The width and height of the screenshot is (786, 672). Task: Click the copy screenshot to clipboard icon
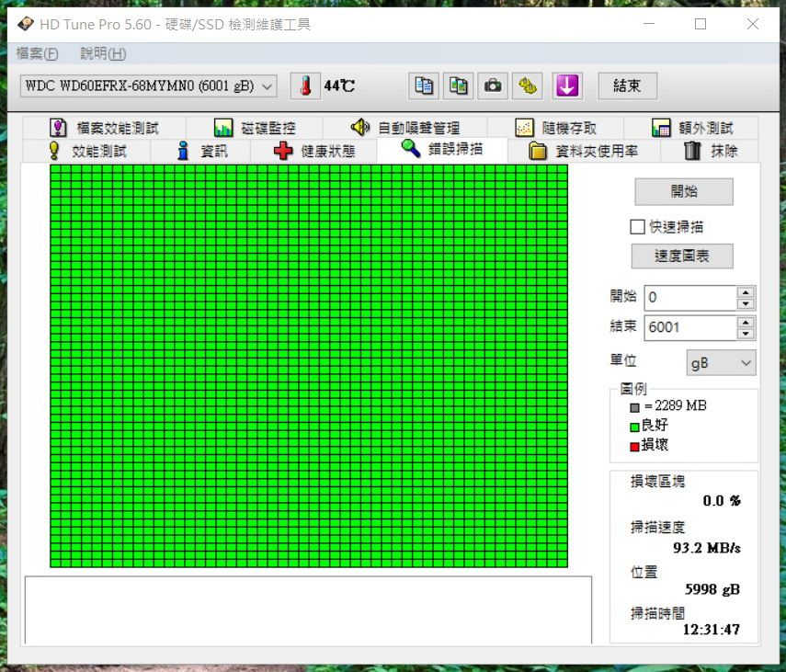click(x=458, y=86)
